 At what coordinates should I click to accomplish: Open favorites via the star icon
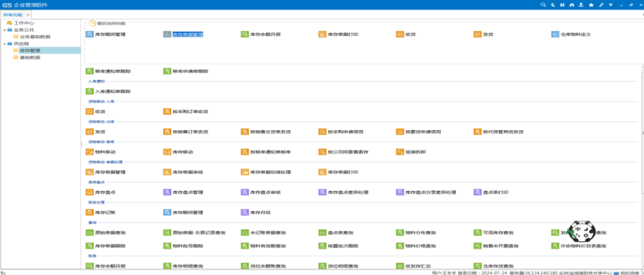pos(591,5)
